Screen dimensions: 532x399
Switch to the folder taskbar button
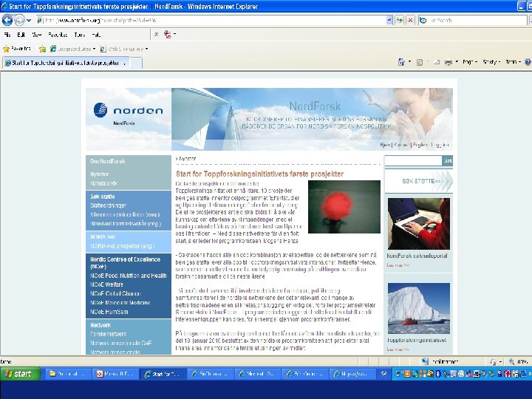(66, 374)
